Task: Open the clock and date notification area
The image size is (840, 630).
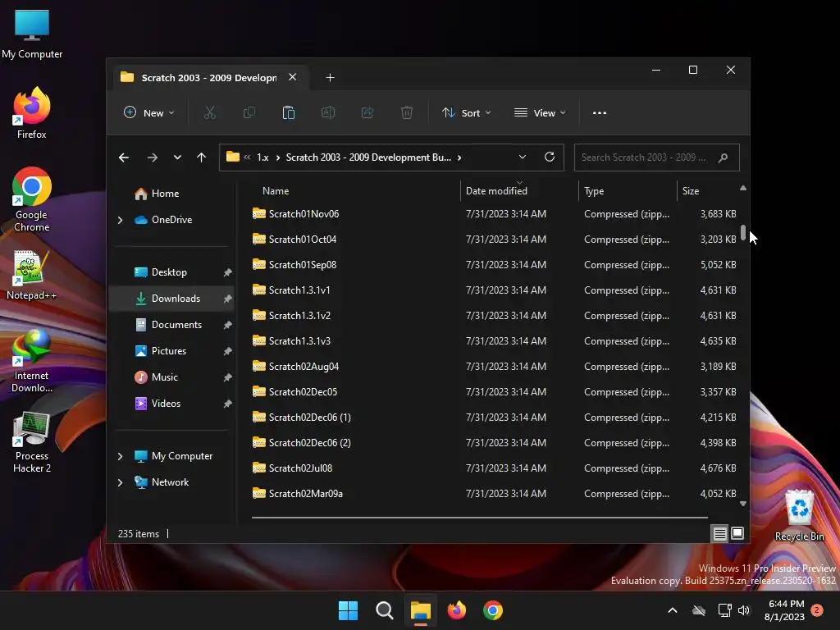Action: 785,610
